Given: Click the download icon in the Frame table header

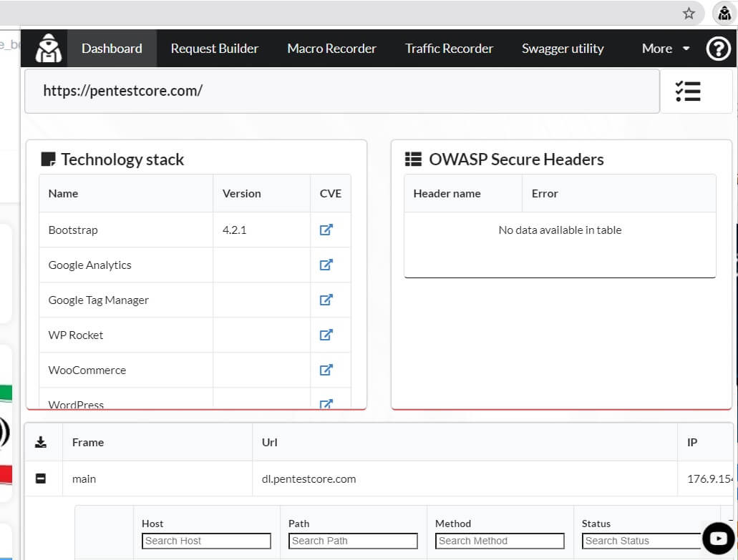Looking at the screenshot, I should coord(41,442).
